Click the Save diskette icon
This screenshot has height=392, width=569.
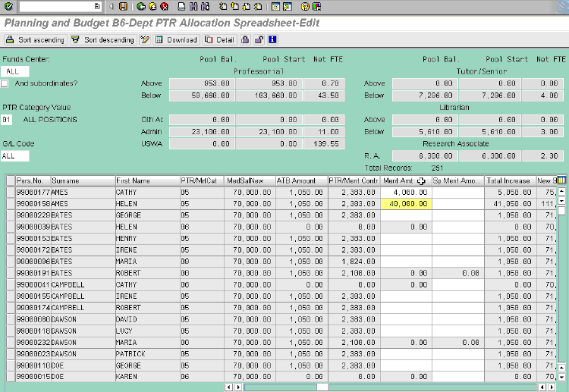(123, 6)
